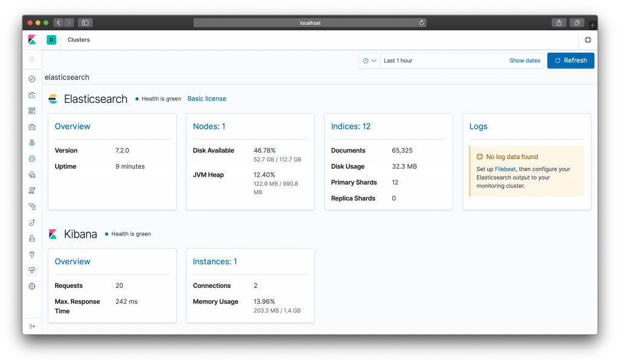The image size is (620, 364).
Task: Open Infrastructure icon in sidebar
Action: pyautogui.click(x=32, y=175)
